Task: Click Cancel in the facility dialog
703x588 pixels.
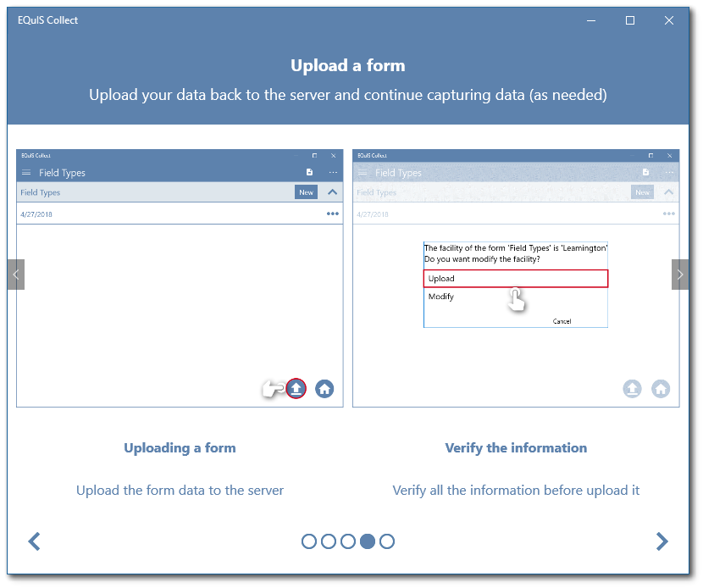Action: [x=562, y=321]
